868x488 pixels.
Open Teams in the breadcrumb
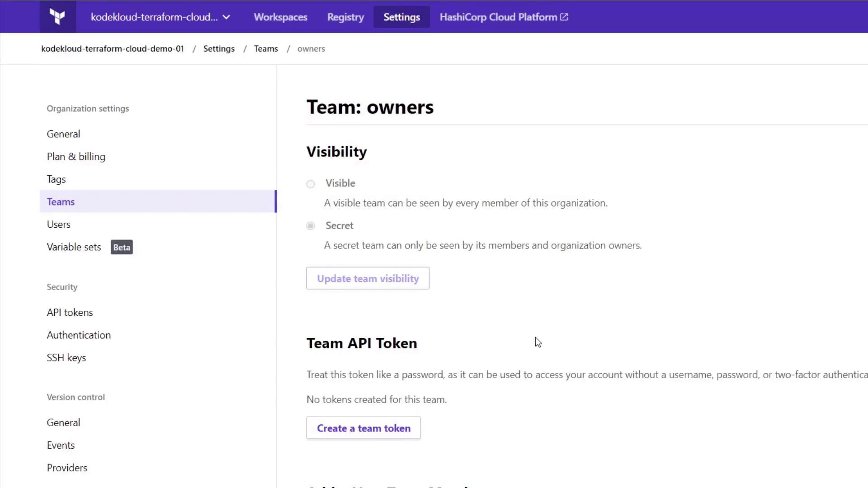click(266, 49)
